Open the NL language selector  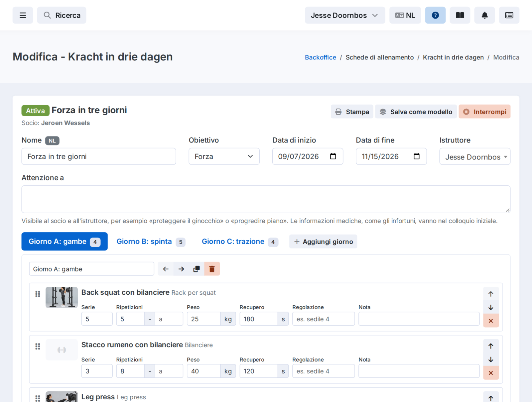(405, 15)
